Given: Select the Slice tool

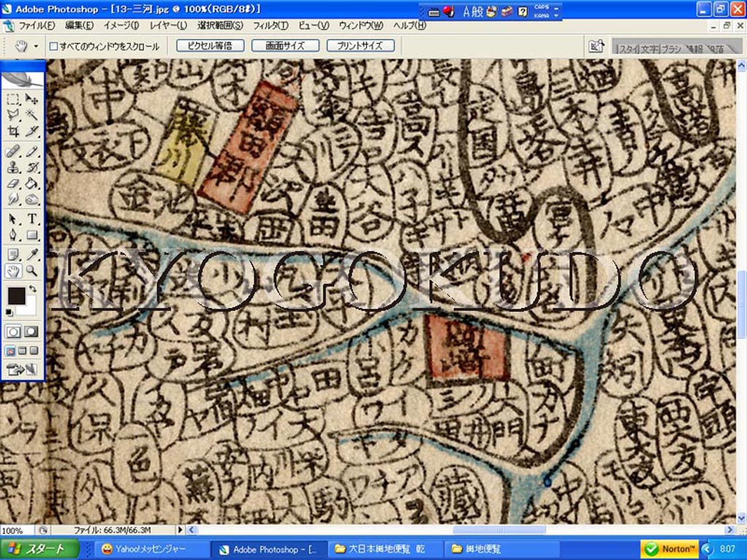Looking at the screenshot, I should [x=32, y=131].
